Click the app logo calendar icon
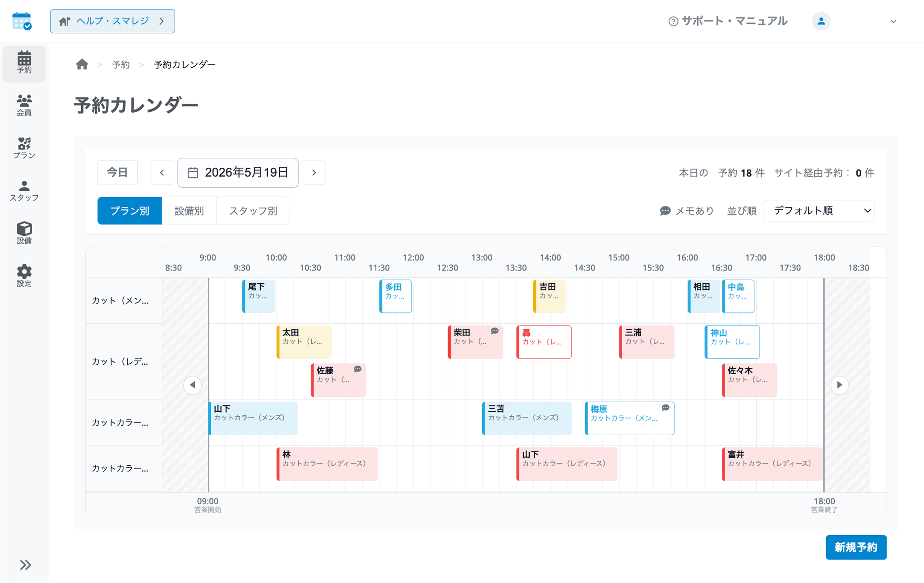The width and height of the screenshot is (924, 583). 22,21
